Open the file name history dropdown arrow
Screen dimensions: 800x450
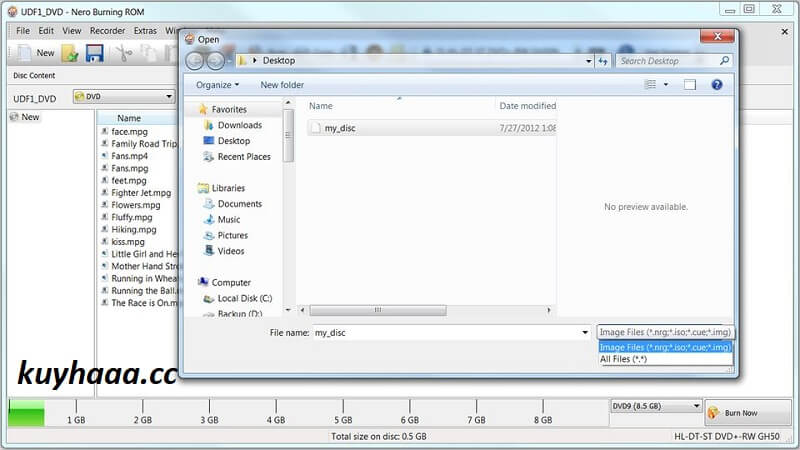(x=585, y=333)
